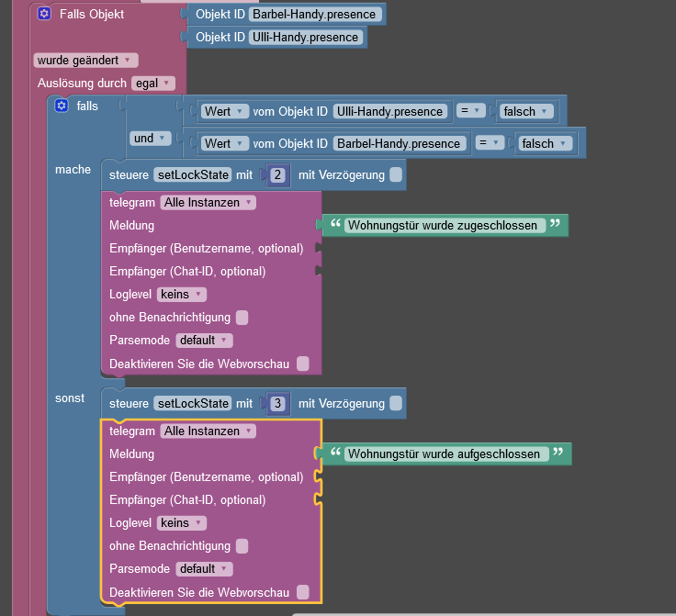This screenshot has width=676, height=616.
Task: Click closing quote icon of aufgeschlossen text
Action: click(558, 453)
